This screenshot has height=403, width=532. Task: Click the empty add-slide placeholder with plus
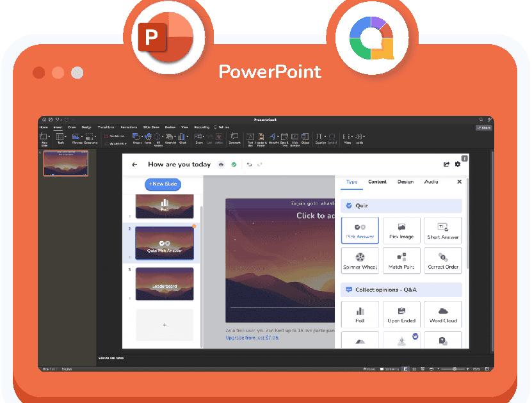coord(165,325)
